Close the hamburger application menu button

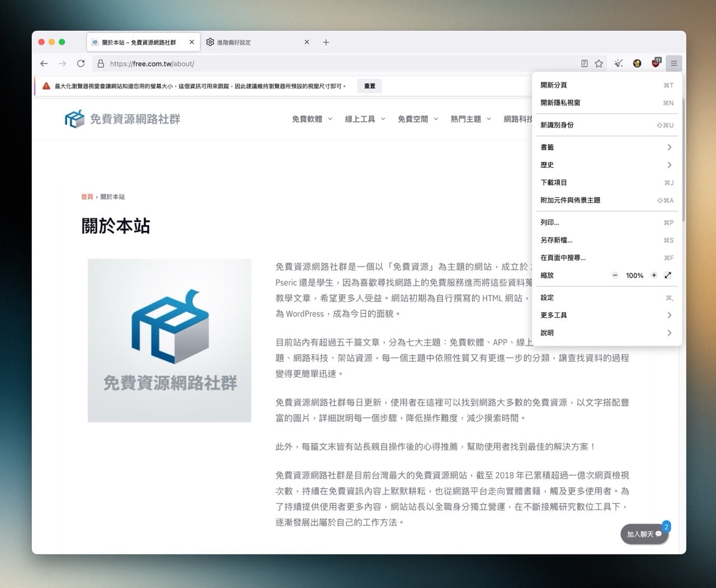pos(674,64)
